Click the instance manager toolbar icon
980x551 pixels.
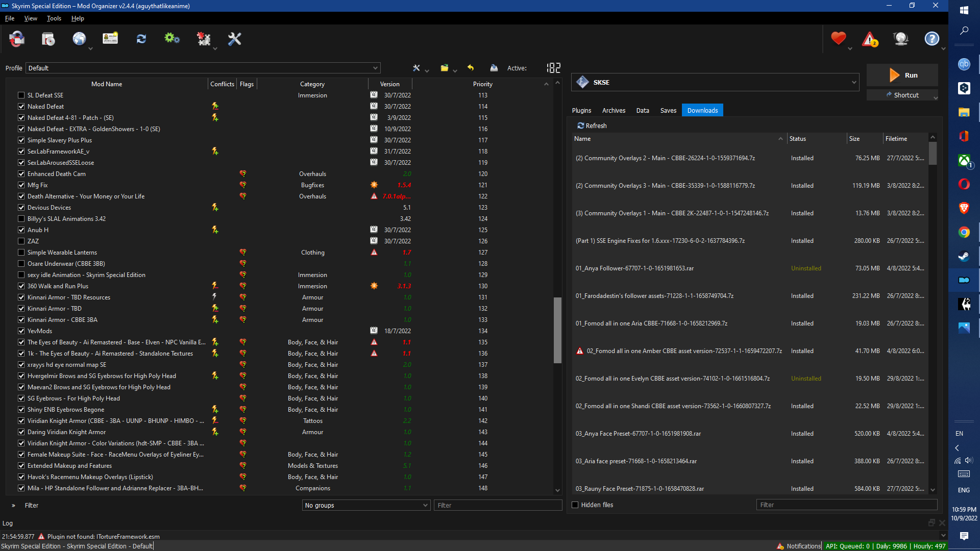click(x=17, y=39)
